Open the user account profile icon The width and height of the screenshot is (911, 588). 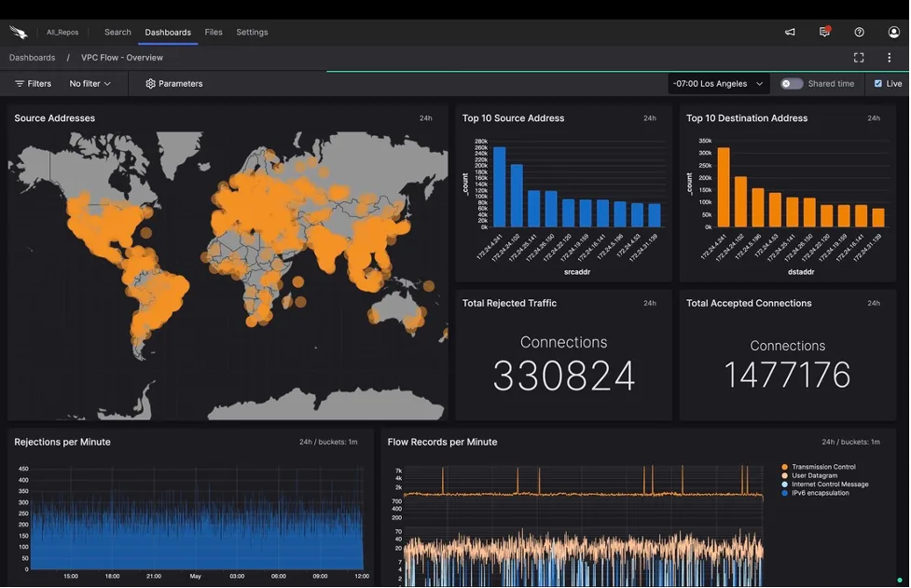pyautogui.click(x=893, y=33)
